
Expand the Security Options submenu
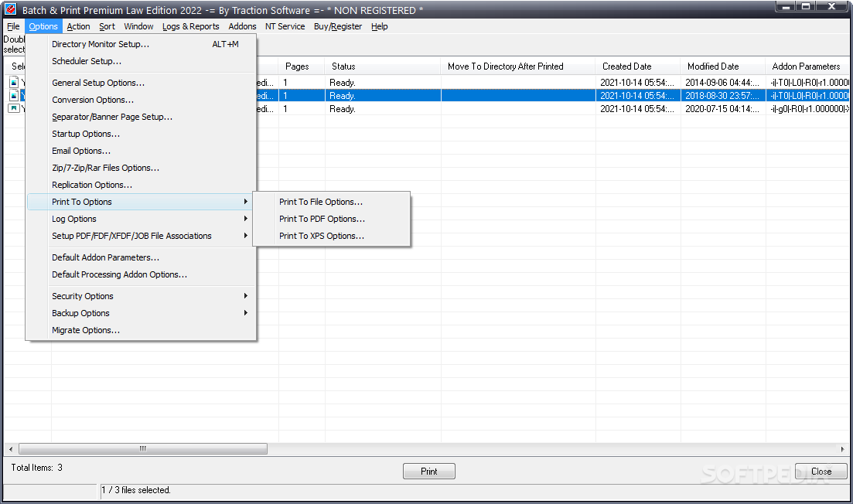click(141, 296)
